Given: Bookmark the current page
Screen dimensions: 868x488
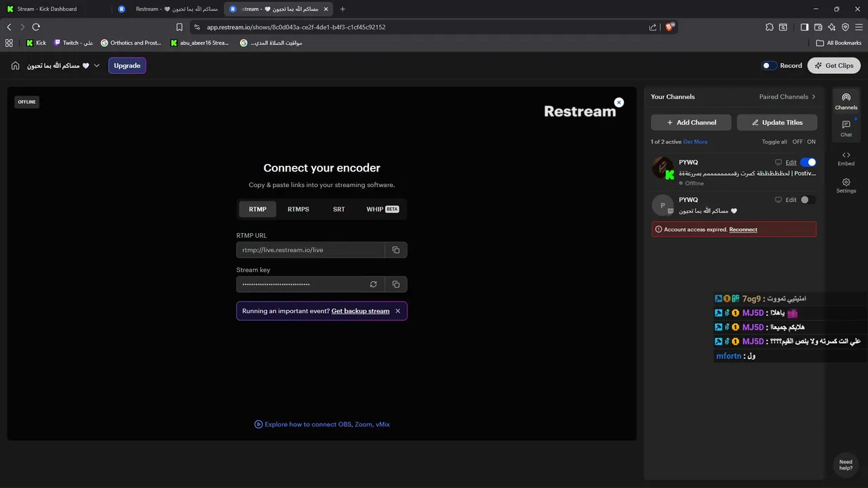Looking at the screenshot, I should coord(179,27).
